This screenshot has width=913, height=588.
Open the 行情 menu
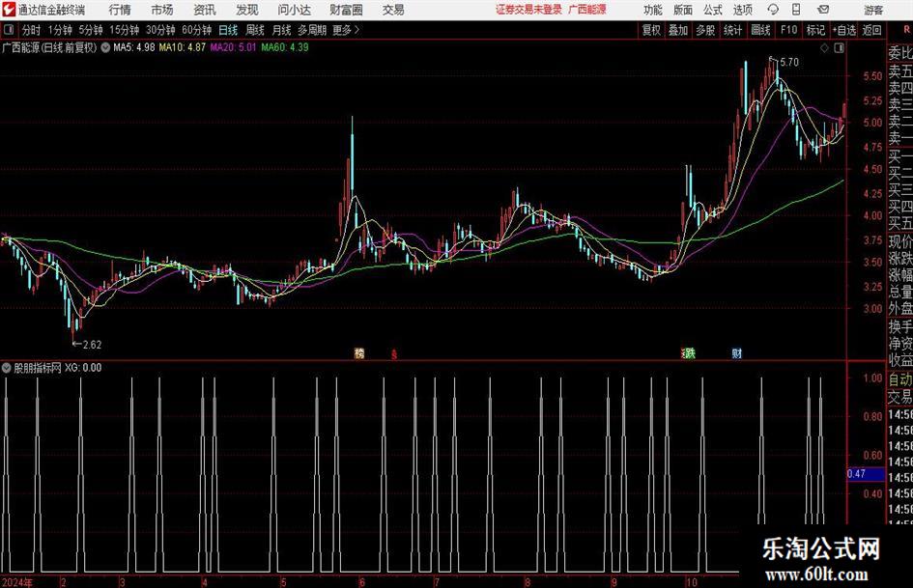pos(120,10)
